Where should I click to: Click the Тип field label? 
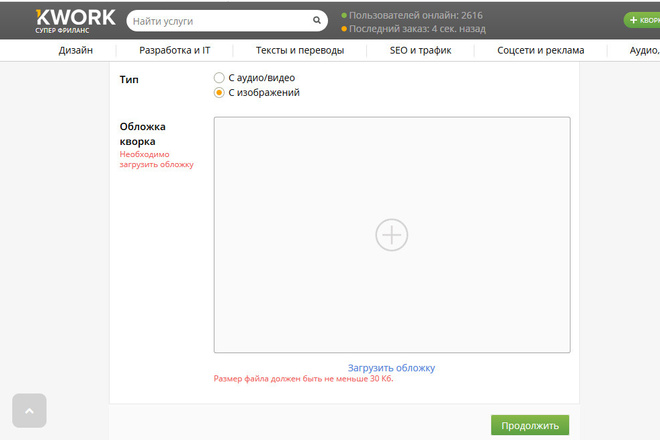pos(129,80)
